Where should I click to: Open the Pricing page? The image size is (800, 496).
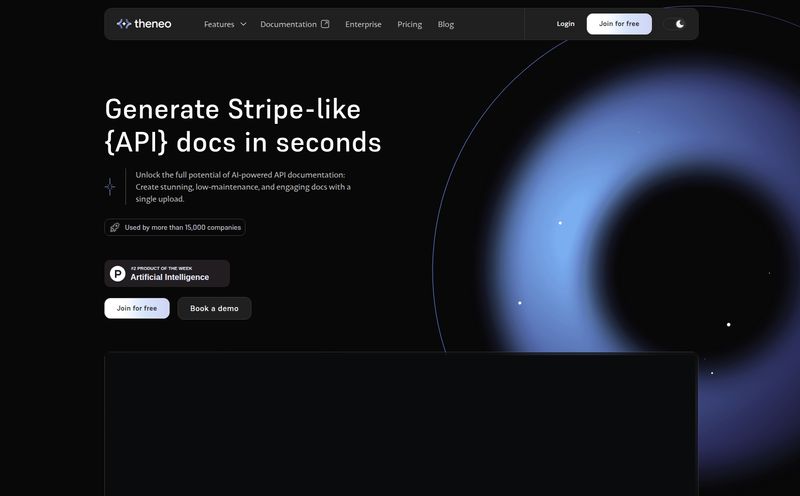tap(410, 24)
